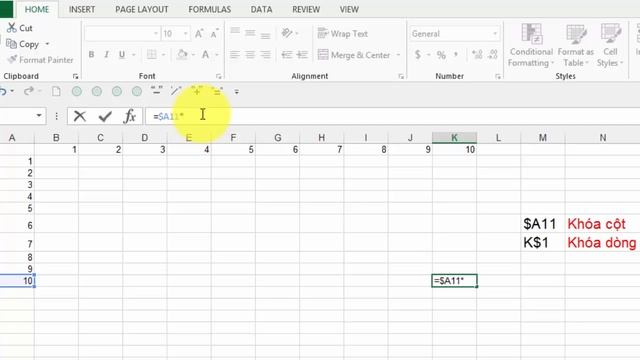Click Merge & Center button

point(354,55)
